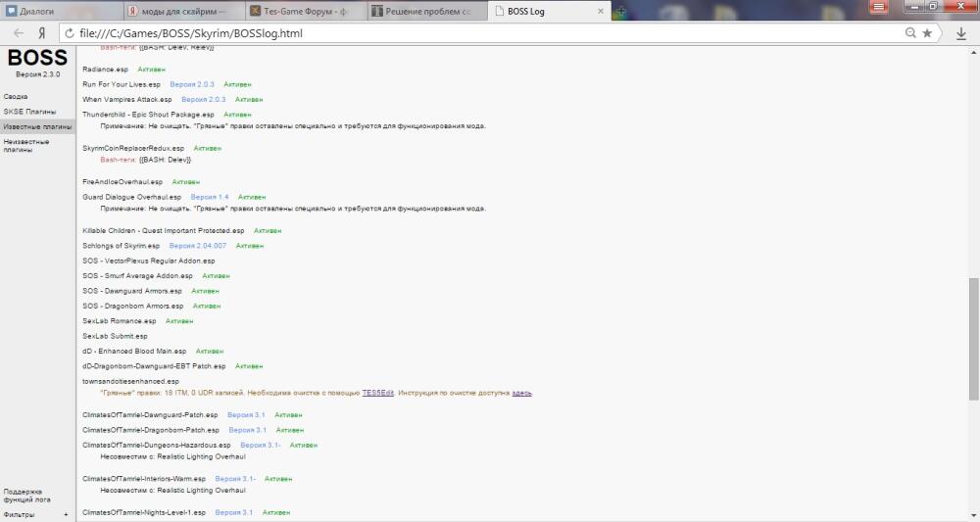Open a new tab with the plus button

pos(620,11)
